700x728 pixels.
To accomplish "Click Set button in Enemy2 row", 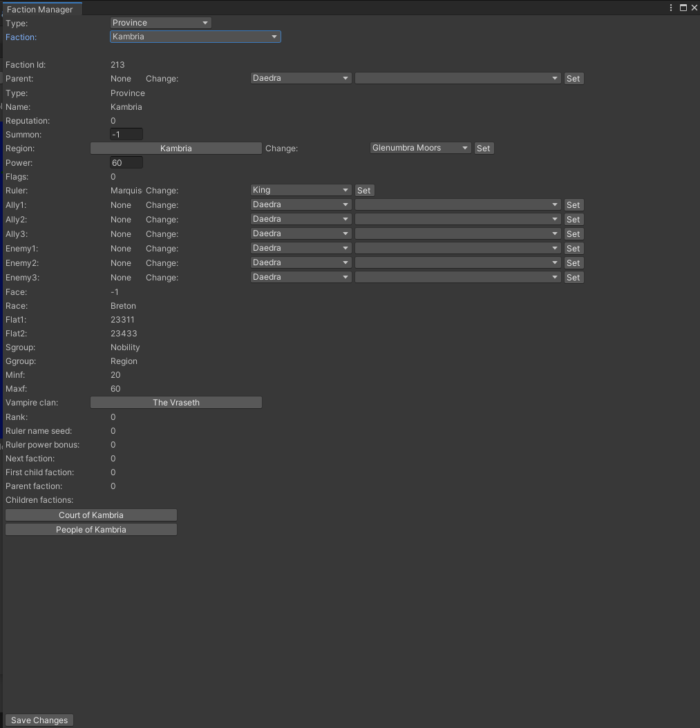I will [x=573, y=262].
